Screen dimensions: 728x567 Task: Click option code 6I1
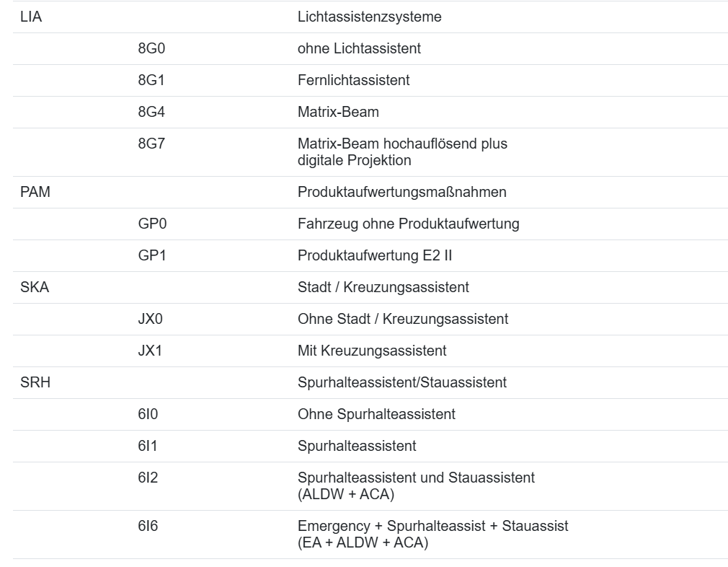pyautogui.click(x=148, y=446)
